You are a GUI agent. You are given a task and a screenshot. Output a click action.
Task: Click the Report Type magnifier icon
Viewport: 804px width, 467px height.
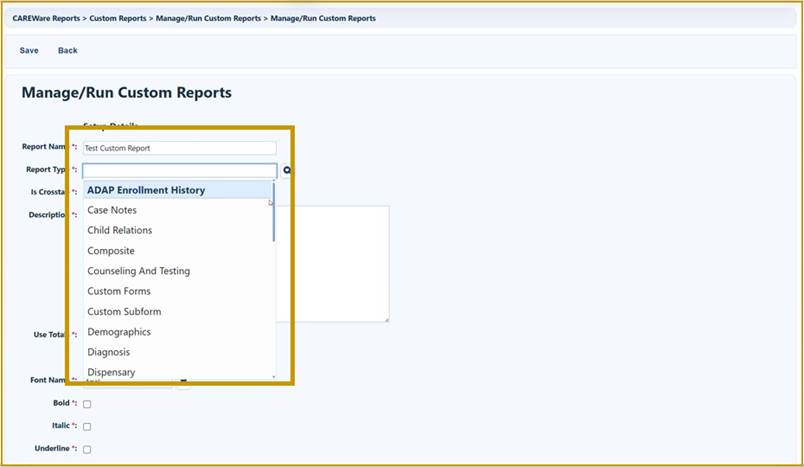(287, 170)
